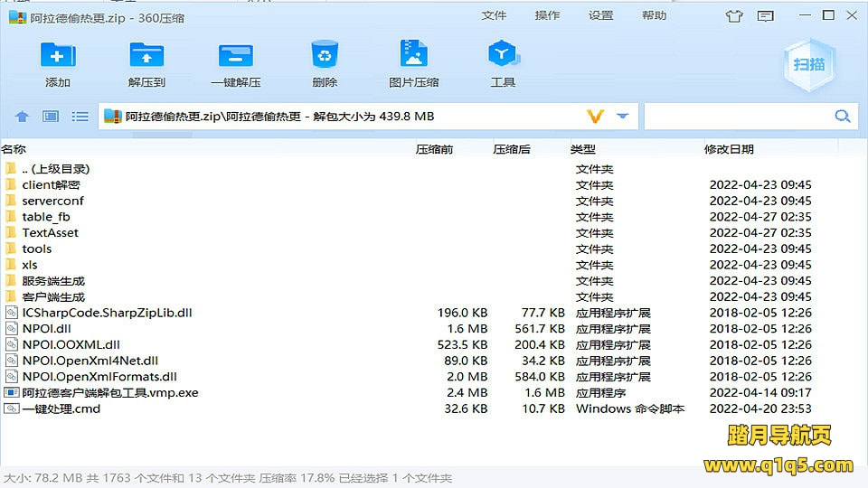The height and width of the screenshot is (488, 868).
Task: Expand the address bar path dropdown arrow
Action: [622, 117]
